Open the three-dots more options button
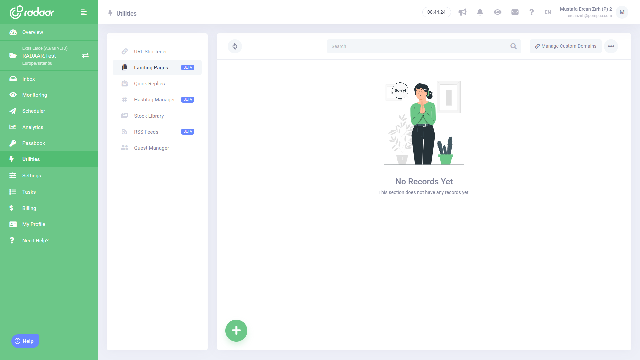 coord(611,46)
